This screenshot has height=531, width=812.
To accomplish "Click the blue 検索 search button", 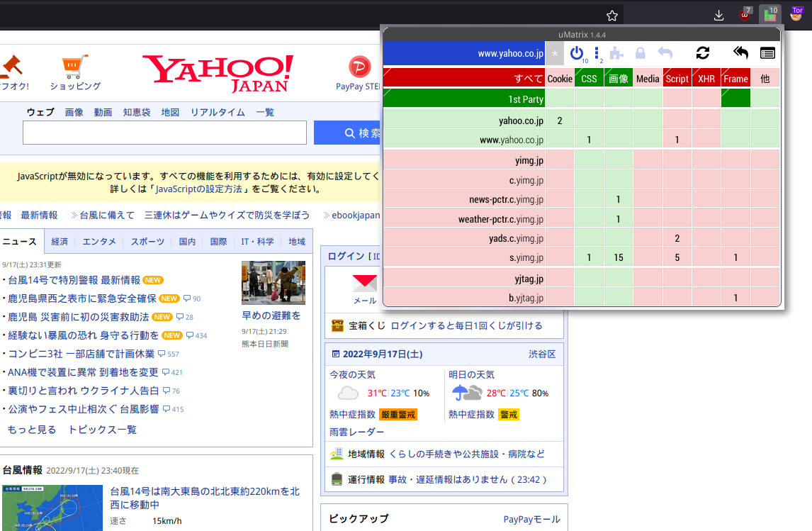I will 347,133.
